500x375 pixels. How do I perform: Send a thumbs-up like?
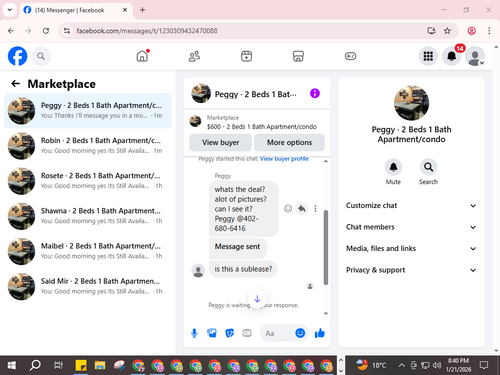pos(320,333)
